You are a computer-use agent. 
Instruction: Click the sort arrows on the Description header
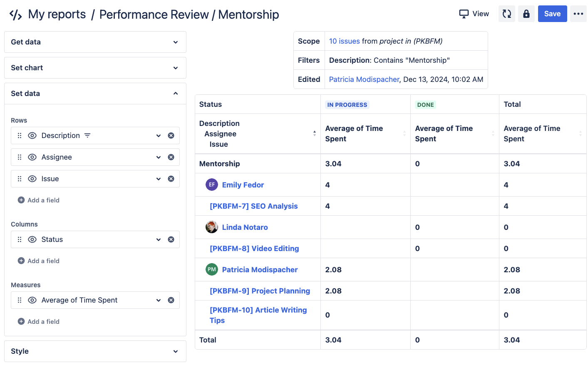pyautogui.click(x=315, y=133)
